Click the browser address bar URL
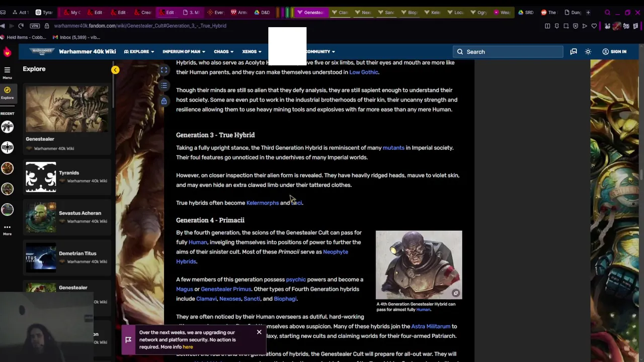644x362 pixels. (x=140, y=26)
